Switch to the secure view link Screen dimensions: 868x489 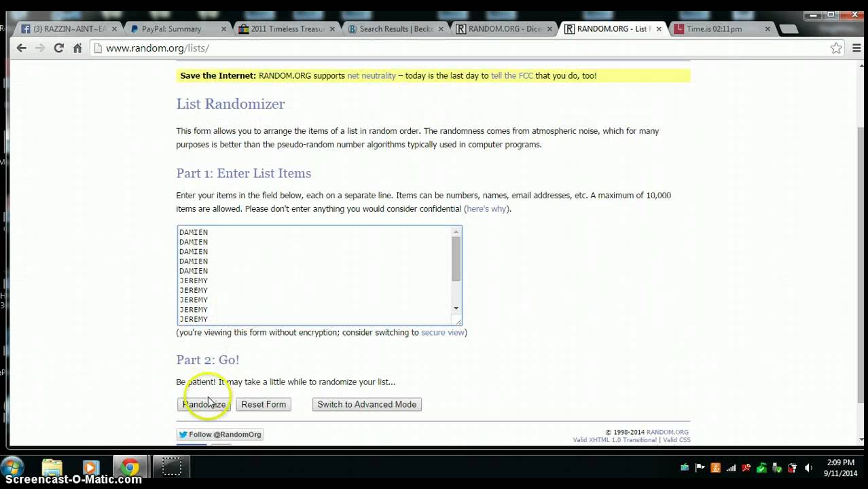tap(443, 333)
